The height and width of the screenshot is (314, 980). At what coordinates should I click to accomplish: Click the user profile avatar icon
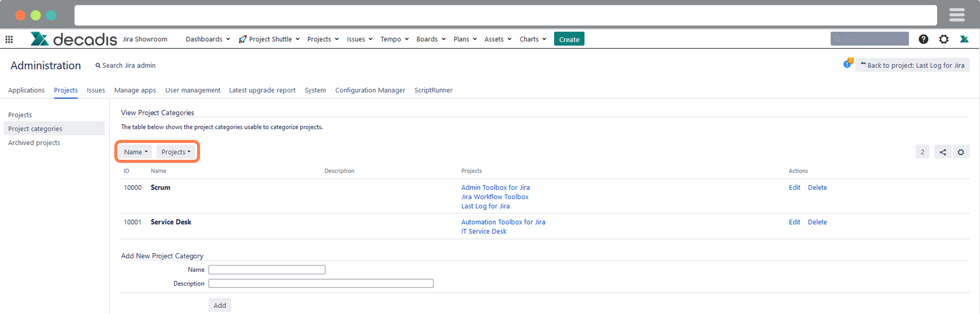[x=964, y=39]
